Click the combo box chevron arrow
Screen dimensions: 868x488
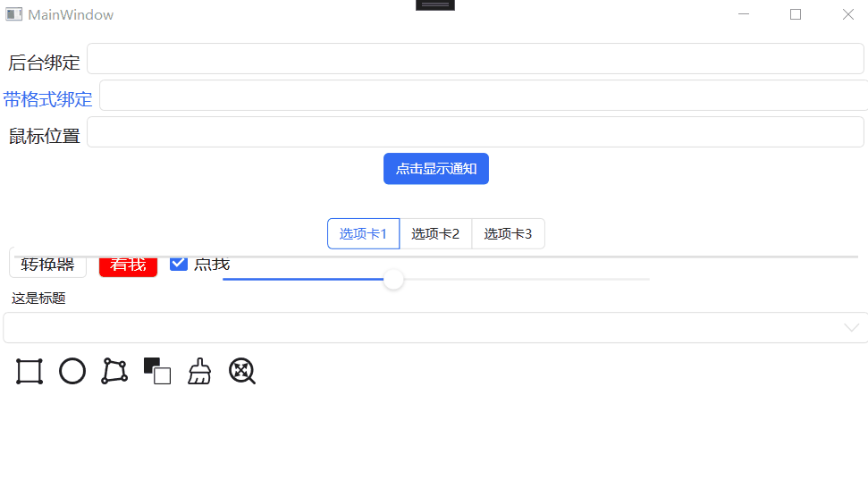pyautogui.click(x=852, y=328)
